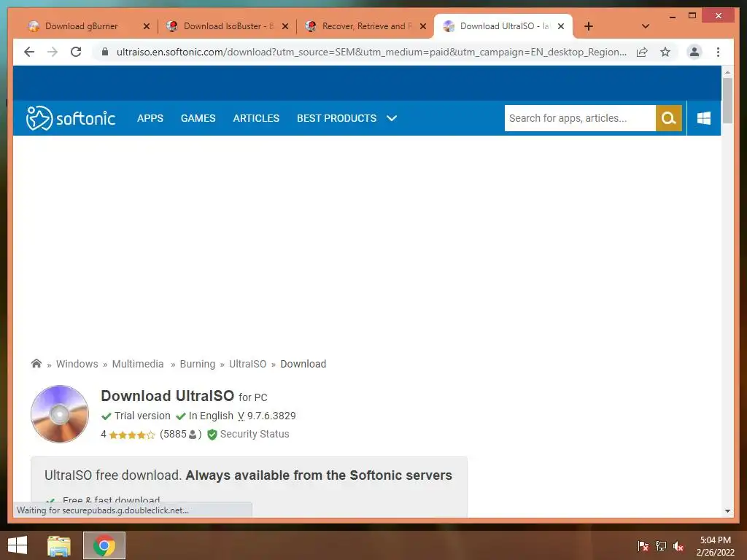Share this page via share icon

coord(642,52)
